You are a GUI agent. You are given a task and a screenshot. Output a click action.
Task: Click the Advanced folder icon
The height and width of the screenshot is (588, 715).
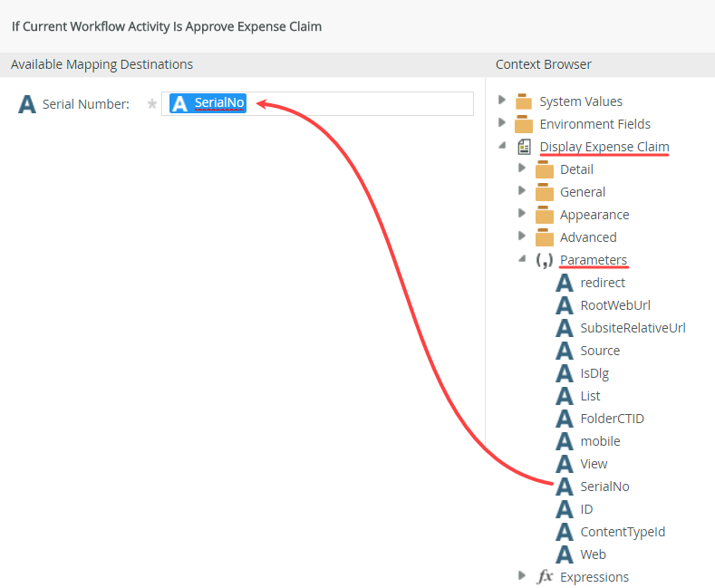coord(544,237)
